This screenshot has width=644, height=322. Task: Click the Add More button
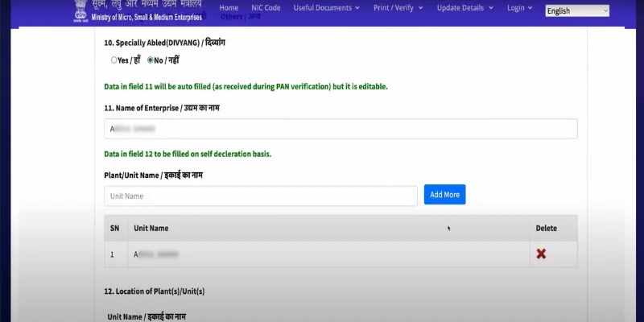445,195
